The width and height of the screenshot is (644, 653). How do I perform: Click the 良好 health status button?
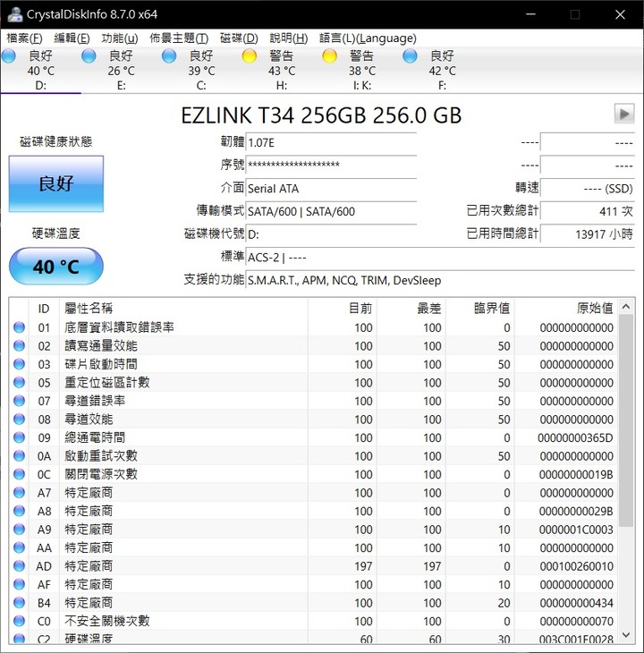point(56,183)
